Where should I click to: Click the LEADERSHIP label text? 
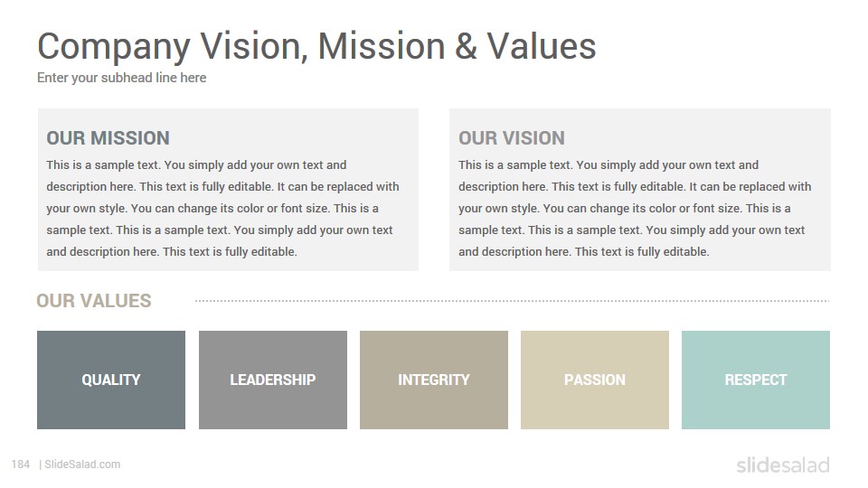[273, 380]
